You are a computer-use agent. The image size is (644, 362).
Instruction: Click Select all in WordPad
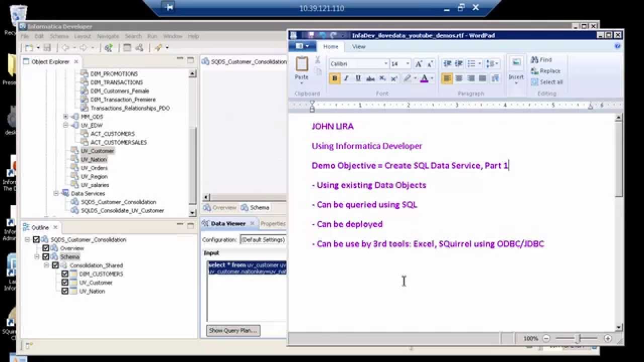tap(547, 82)
